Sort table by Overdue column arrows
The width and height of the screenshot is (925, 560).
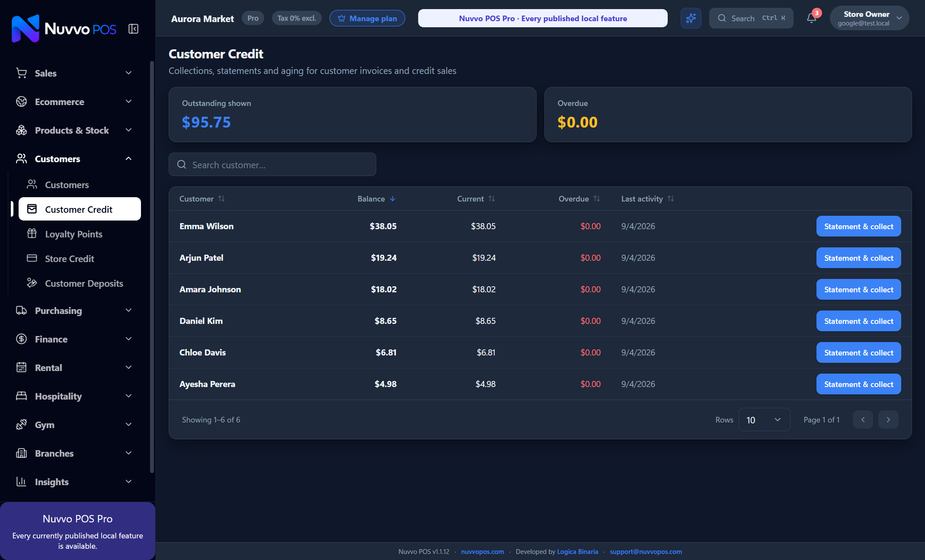click(x=597, y=198)
